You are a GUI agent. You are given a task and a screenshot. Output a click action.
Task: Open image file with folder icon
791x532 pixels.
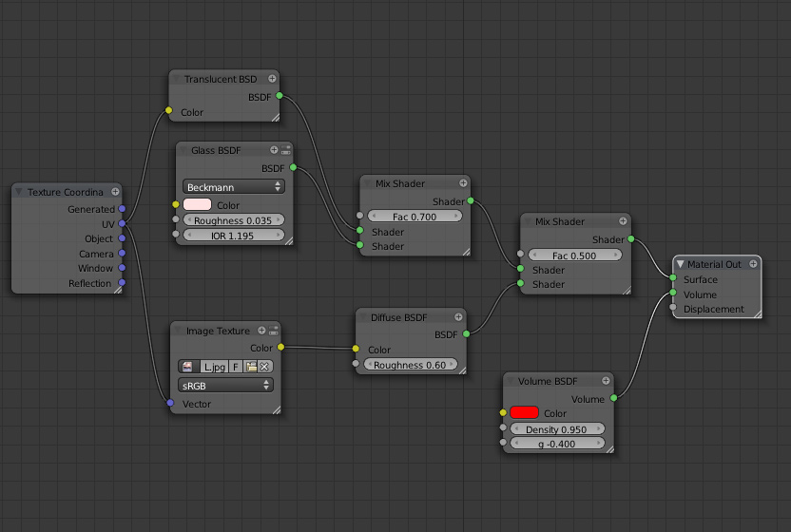tap(251, 366)
